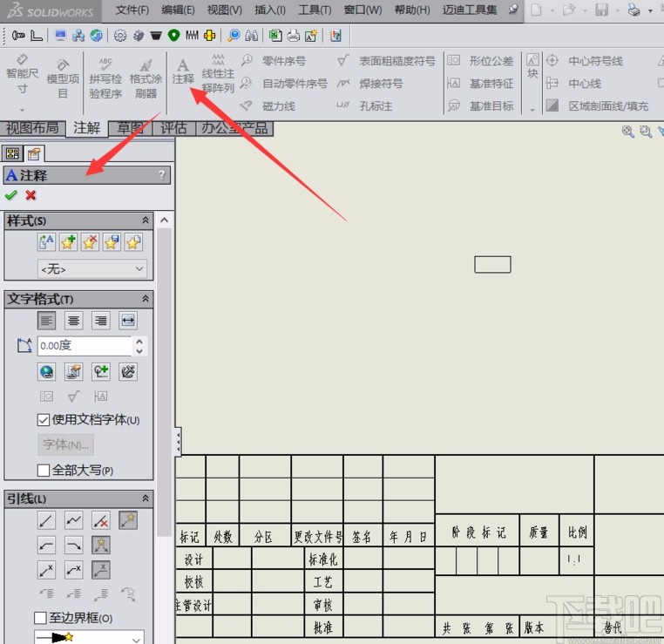Add a Datum Feature (基准特征)
The image size is (664, 644).
(480, 84)
